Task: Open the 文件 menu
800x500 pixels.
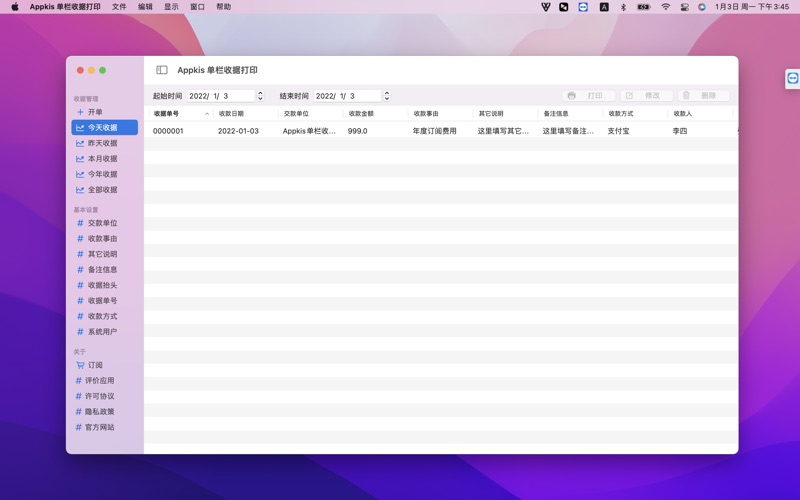Action: pos(119,7)
